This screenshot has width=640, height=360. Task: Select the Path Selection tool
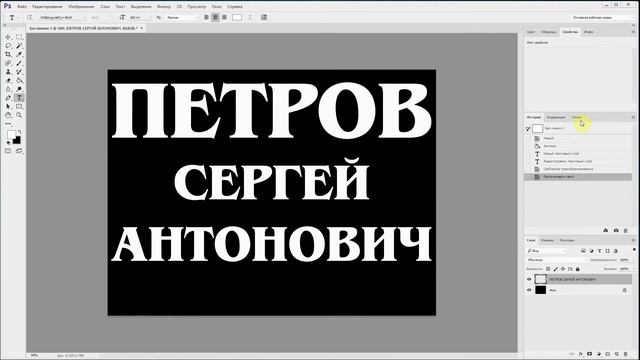(x=8, y=107)
